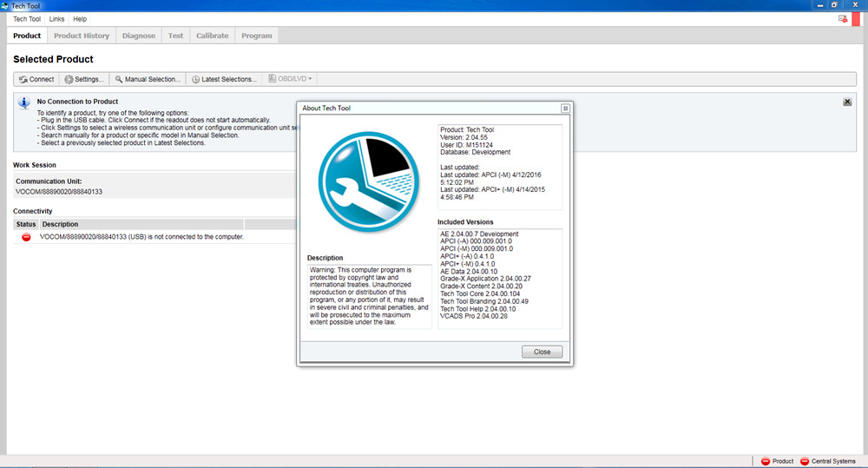Select the Description column header
The image size is (868, 468).
pos(141,224)
